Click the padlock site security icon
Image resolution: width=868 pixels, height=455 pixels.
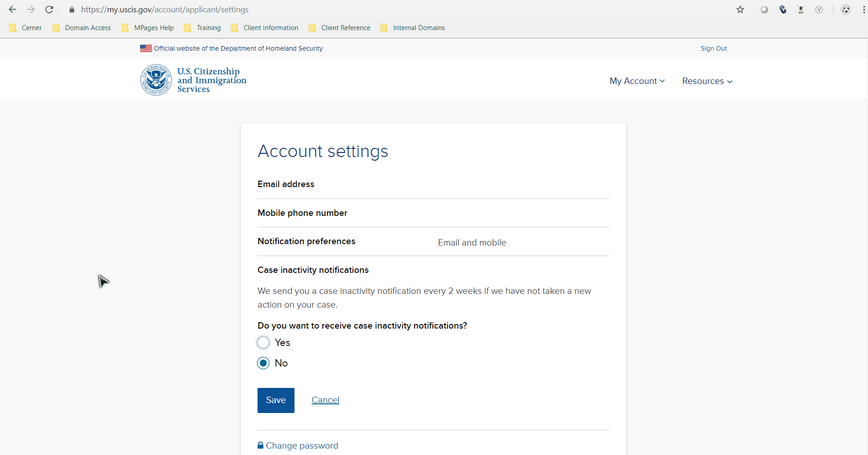coord(72,10)
